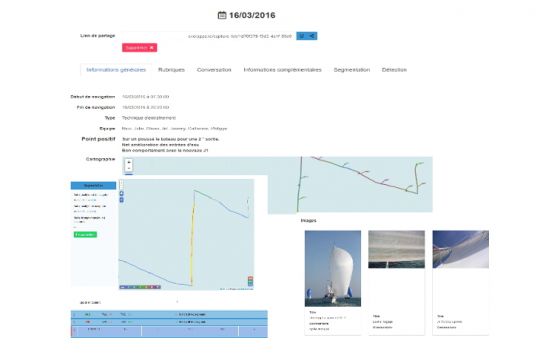The height and width of the screenshot is (360, 540).
Task: Select the bottom row of the blue table
Action: pyautogui.click(x=169, y=331)
